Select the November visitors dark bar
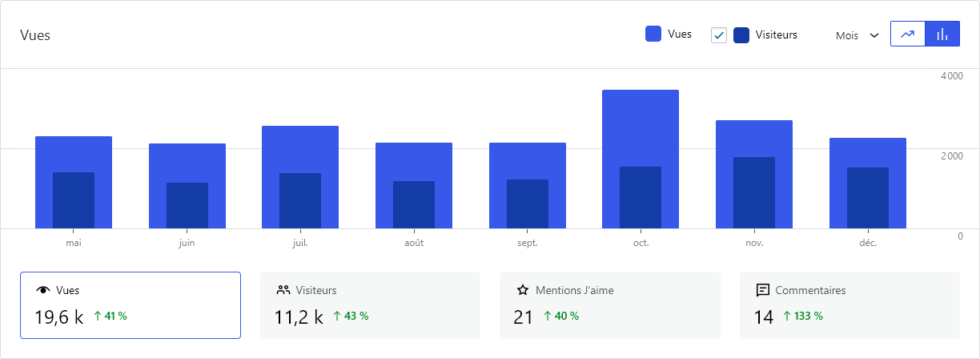 tap(753, 192)
